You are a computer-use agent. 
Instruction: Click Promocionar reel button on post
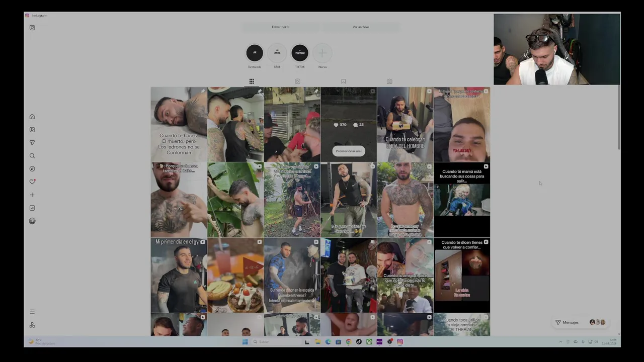pos(349,151)
